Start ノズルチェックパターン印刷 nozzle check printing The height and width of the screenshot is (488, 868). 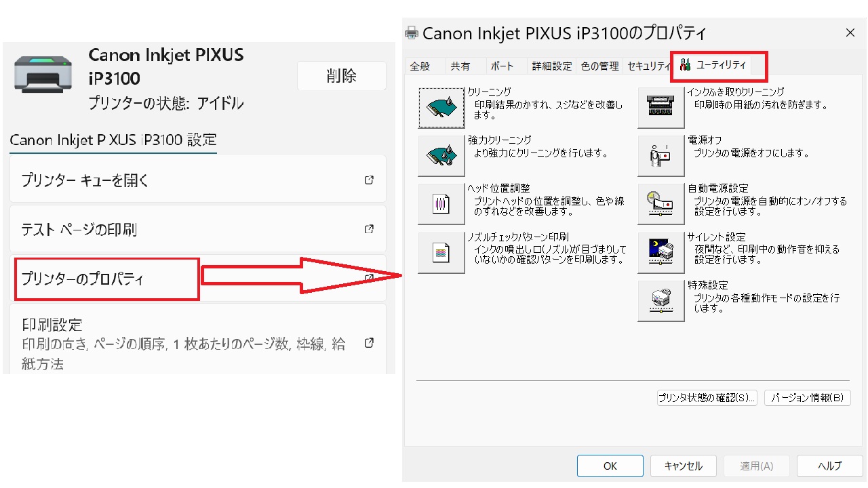click(x=441, y=252)
